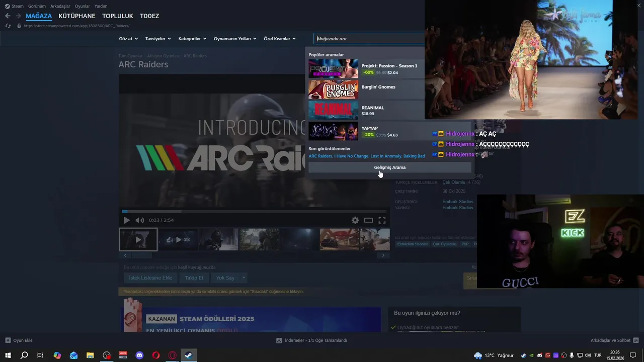This screenshot has width=644, height=362.
Task: Expand the Oynamanın Yolları dropdown
Action: click(x=235, y=39)
